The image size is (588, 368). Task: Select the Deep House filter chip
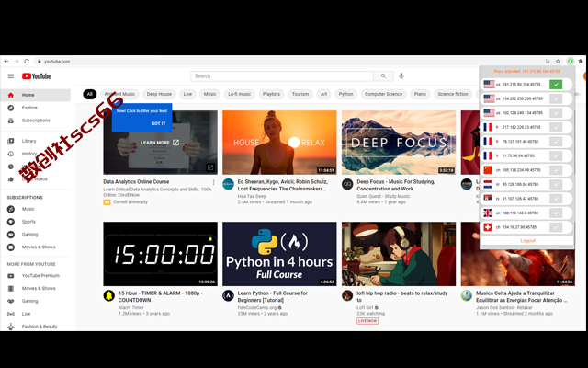159,94
